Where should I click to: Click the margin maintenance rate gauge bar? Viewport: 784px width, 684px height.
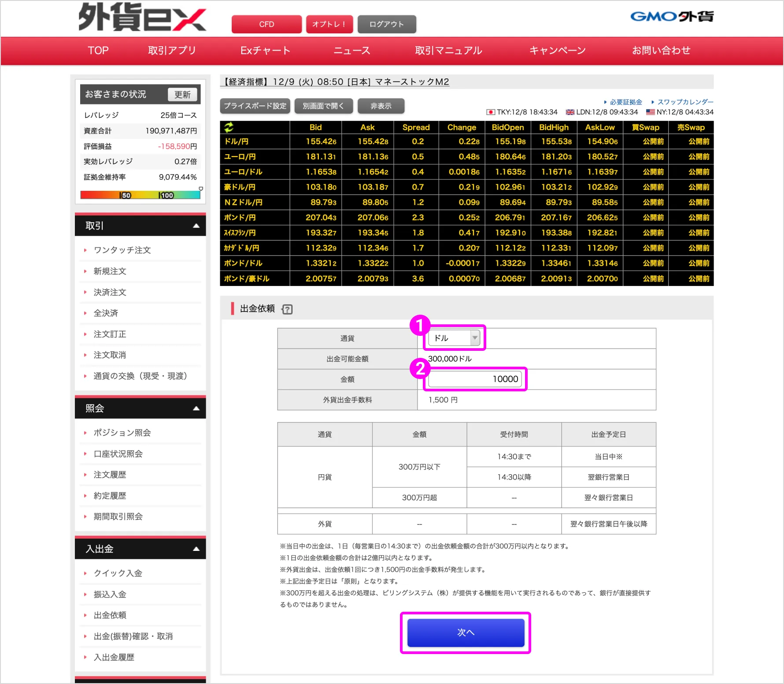[140, 195]
